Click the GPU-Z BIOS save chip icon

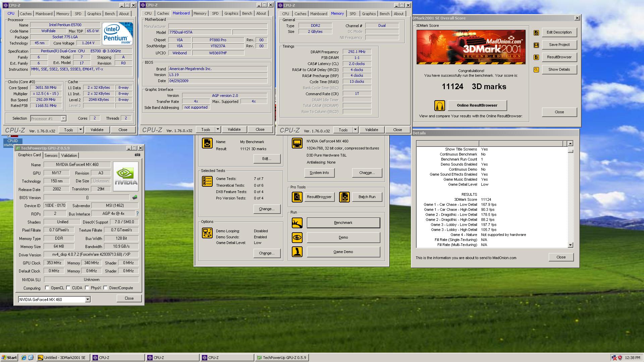pos(135,197)
